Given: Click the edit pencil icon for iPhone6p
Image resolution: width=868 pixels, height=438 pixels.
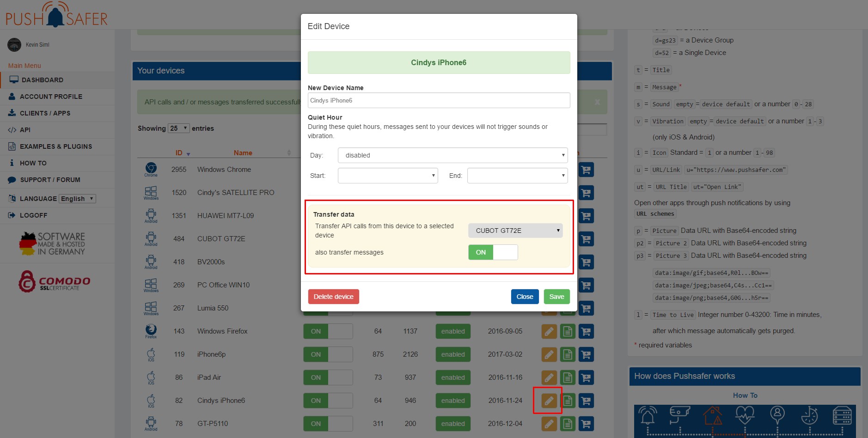Looking at the screenshot, I should pos(549,354).
